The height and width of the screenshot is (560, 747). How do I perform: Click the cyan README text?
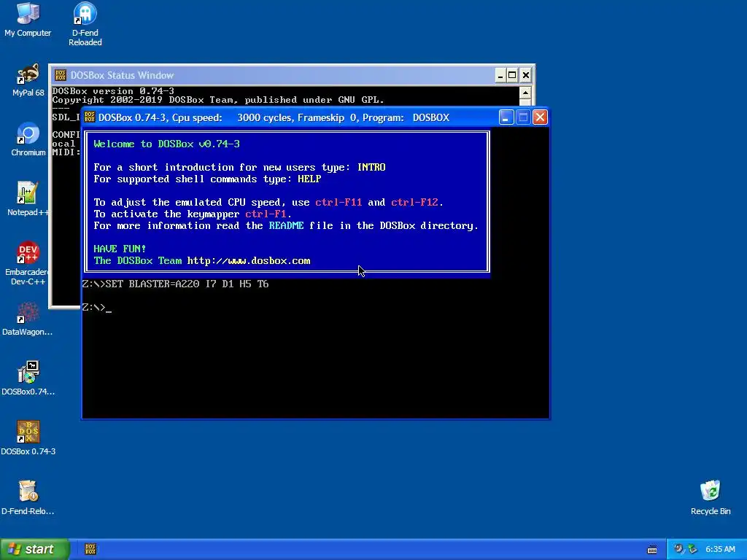pos(286,226)
